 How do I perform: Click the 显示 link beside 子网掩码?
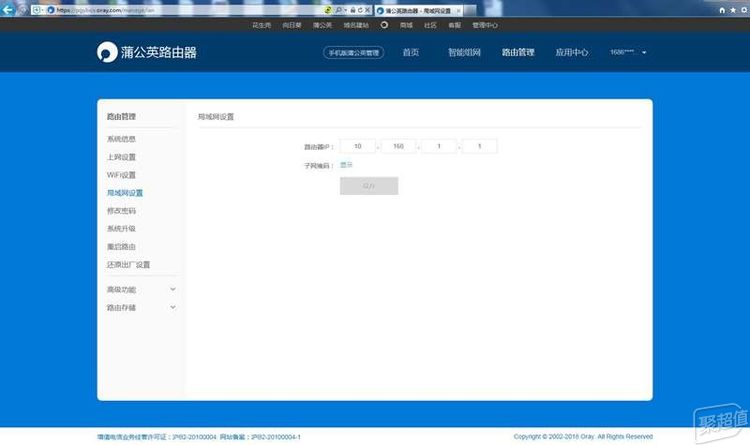coord(346,165)
